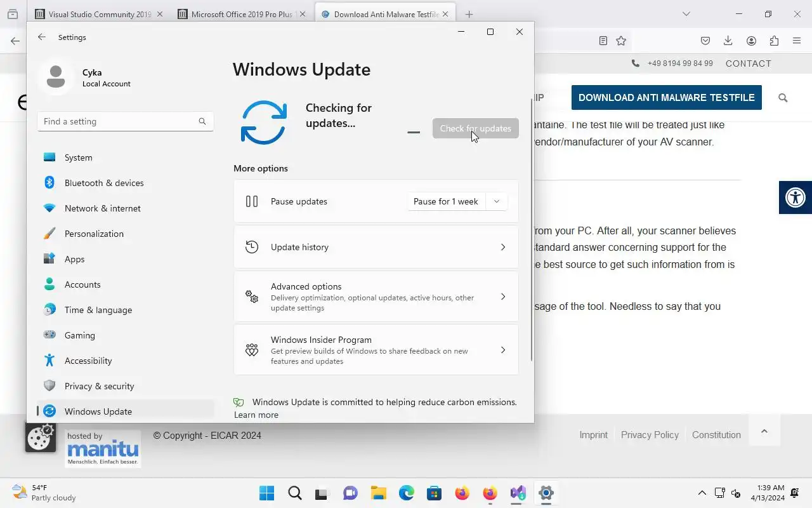Expand Windows Insider Program entry
This screenshot has height=508, width=812.
click(x=376, y=350)
